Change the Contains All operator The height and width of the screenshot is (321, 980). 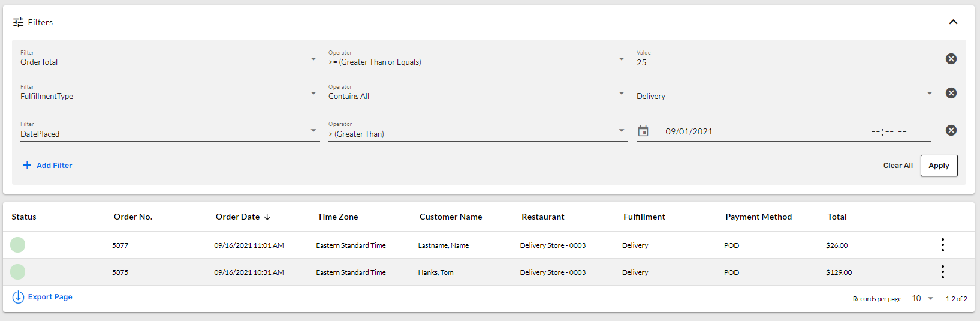coord(478,94)
